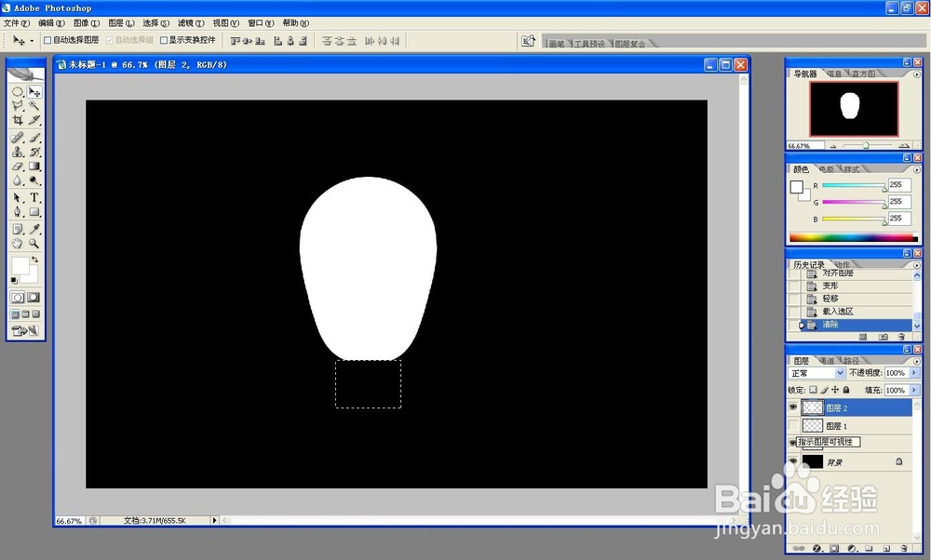The width and height of the screenshot is (931, 560).
Task: Open the 文件 menu
Action: pos(16,23)
